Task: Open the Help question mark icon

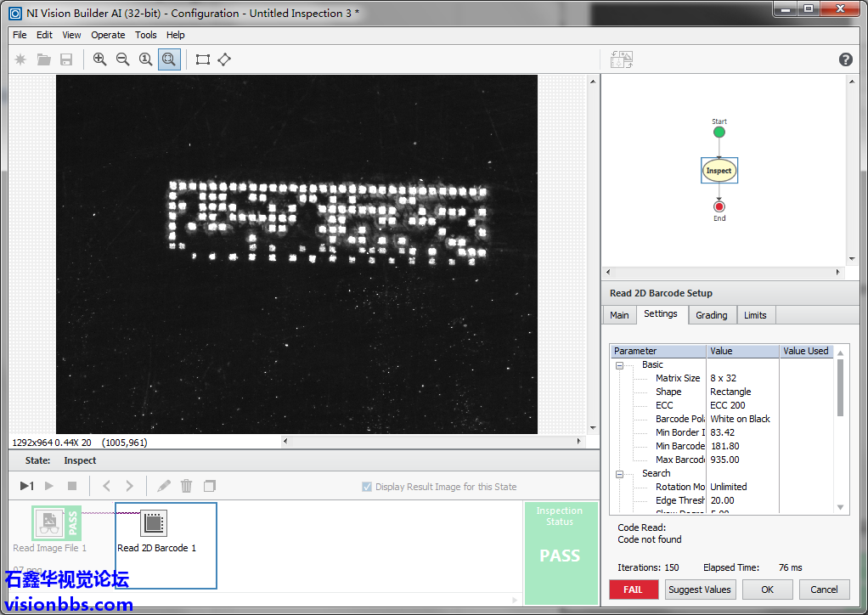Action: [x=845, y=59]
